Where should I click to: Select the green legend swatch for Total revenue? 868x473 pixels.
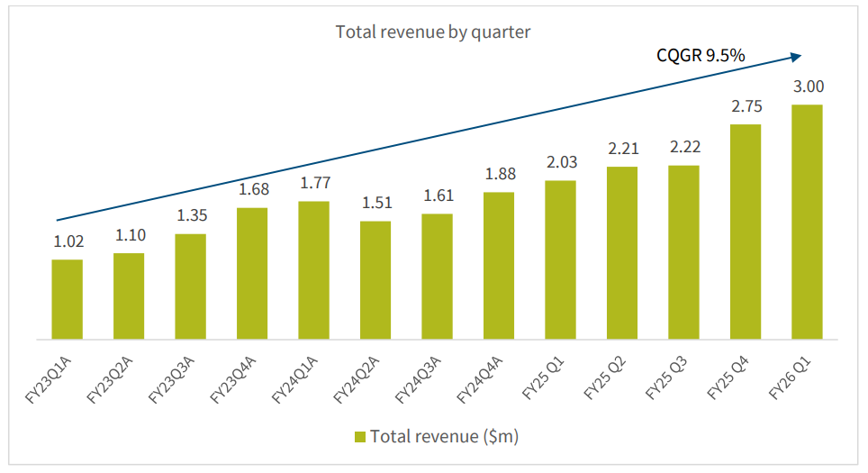pyautogui.click(x=359, y=437)
